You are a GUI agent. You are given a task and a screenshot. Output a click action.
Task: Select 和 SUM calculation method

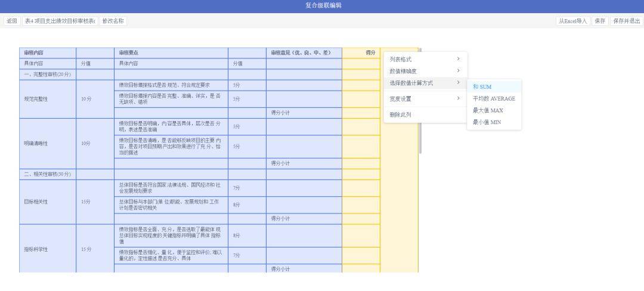click(494, 87)
